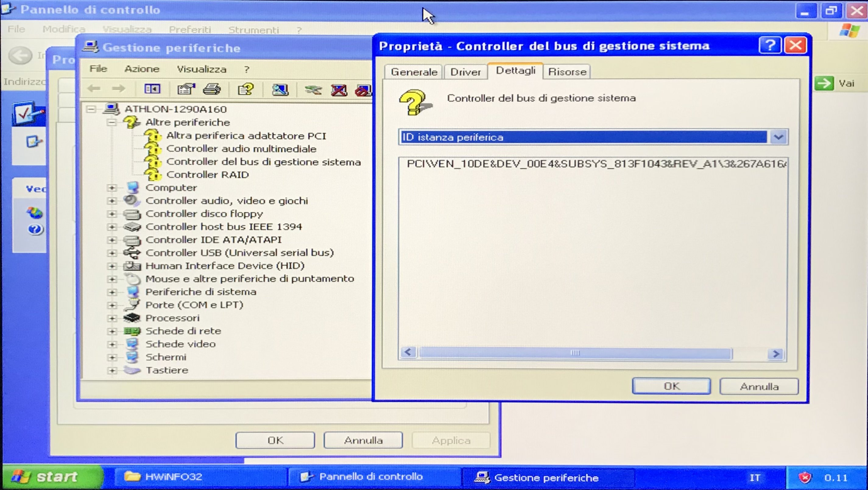Switch to the Driver tab

[x=465, y=72]
